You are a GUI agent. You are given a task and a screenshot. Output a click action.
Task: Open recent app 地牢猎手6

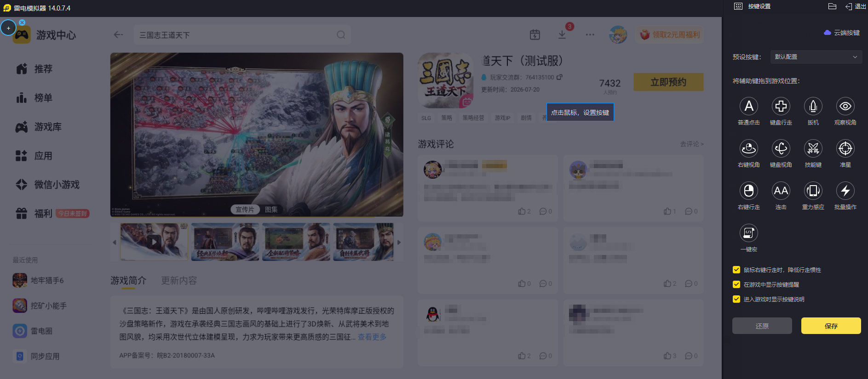39,280
